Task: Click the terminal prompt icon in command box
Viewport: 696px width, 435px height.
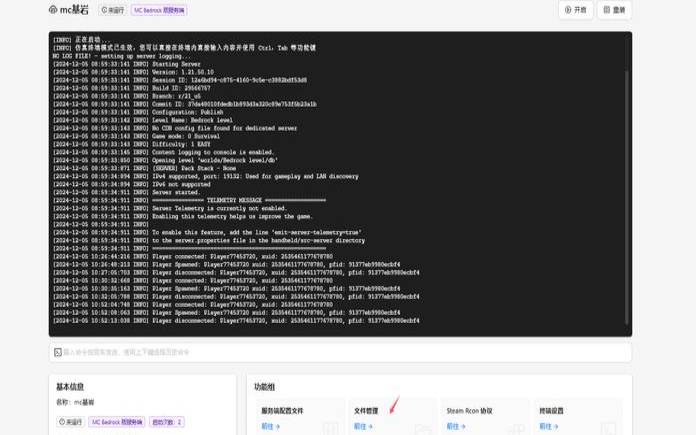Action: 58,352
